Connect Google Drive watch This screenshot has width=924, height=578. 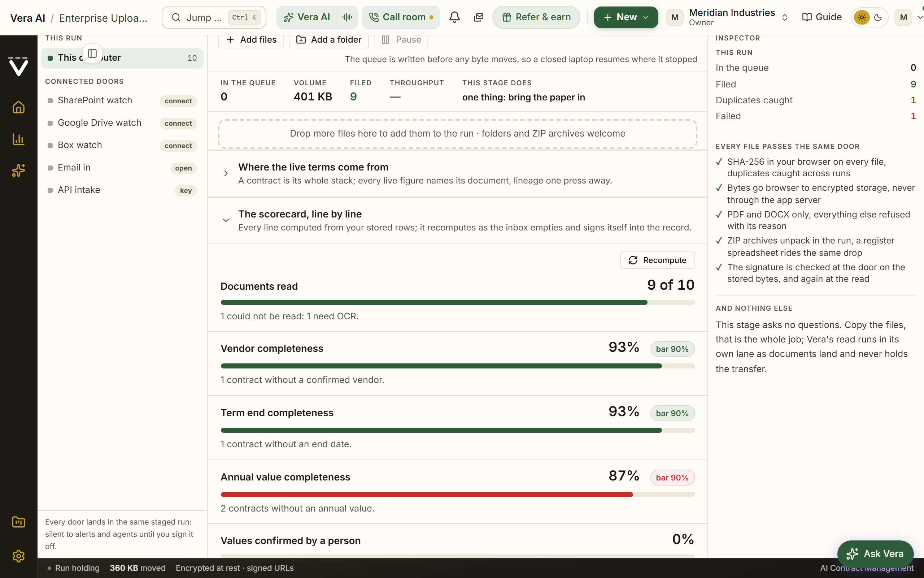[x=178, y=123]
